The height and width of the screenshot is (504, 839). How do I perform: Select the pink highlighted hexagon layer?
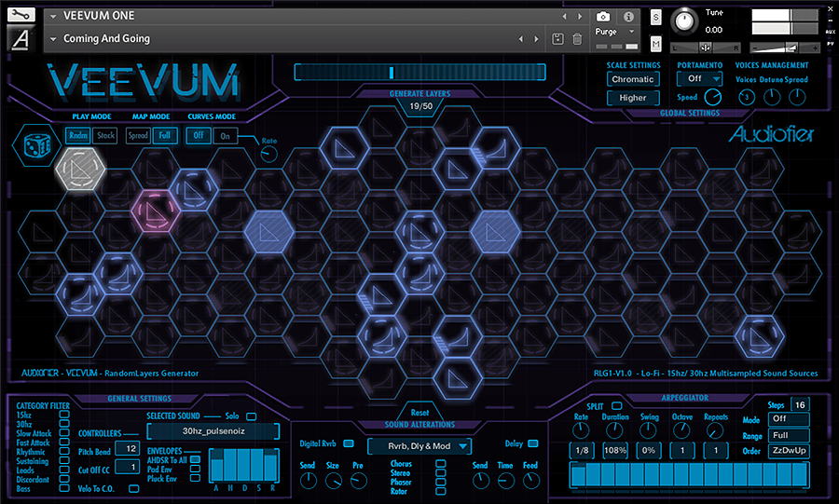coord(155,211)
